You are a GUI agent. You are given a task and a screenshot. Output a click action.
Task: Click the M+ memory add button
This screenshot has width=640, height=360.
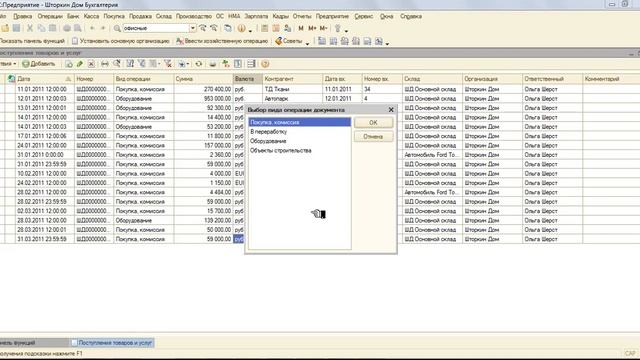click(x=312, y=28)
